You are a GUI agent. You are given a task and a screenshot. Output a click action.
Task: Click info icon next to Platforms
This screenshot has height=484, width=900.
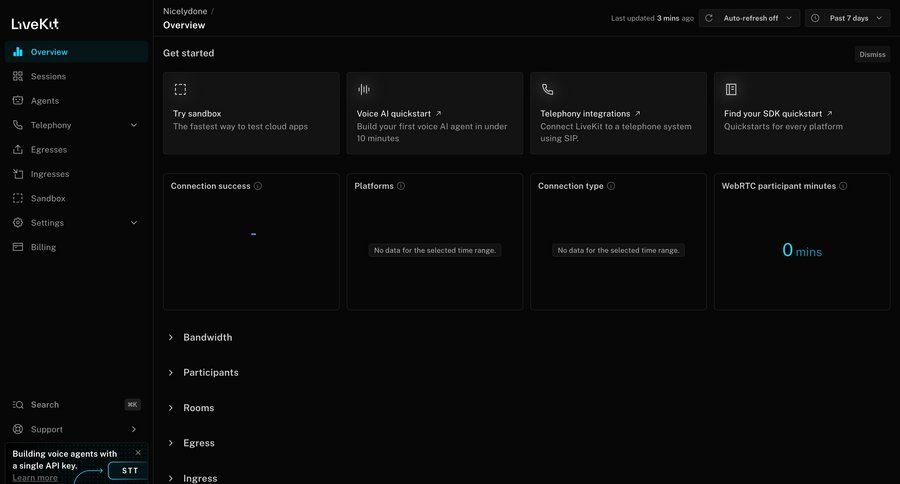coord(401,186)
